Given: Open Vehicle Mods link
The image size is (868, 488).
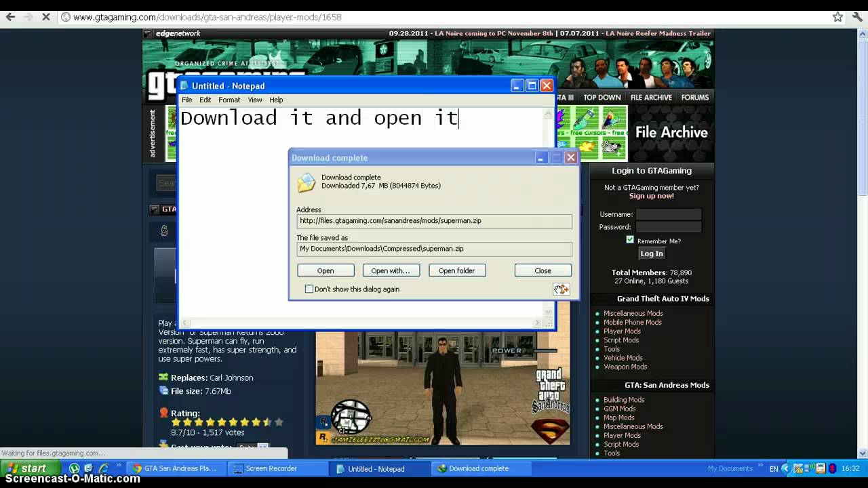Looking at the screenshot, I should click(623, 358).
